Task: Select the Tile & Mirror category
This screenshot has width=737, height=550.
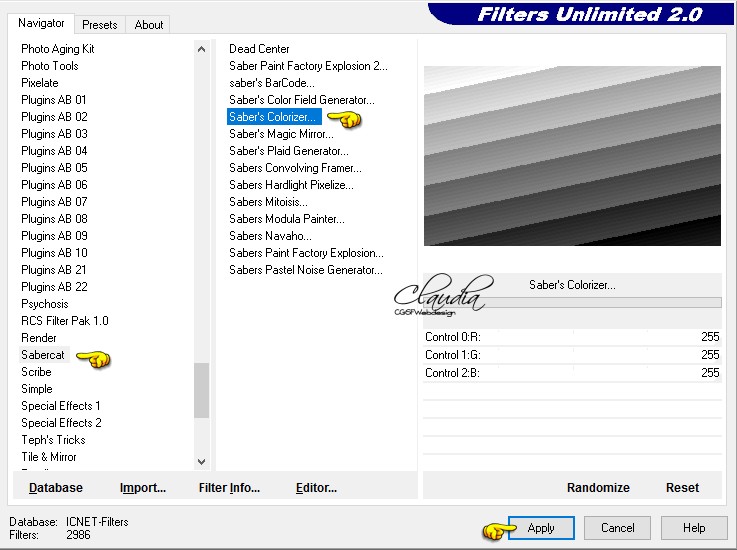Action: pos(48,457)
